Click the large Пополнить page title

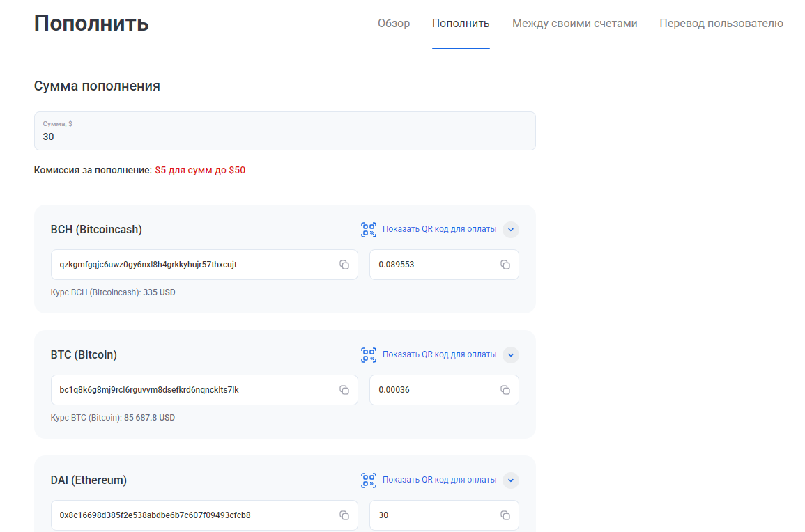tap(91, 24)
